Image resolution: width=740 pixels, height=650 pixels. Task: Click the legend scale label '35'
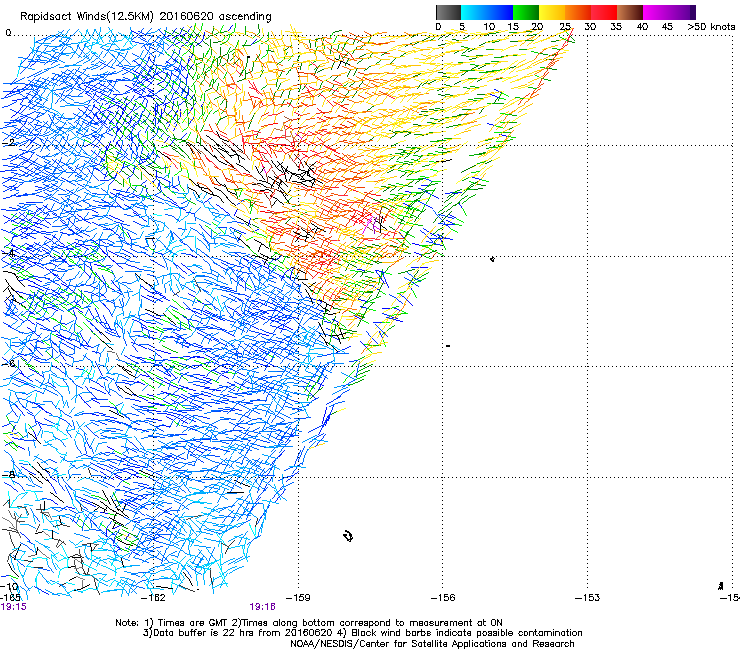point(616,27)
